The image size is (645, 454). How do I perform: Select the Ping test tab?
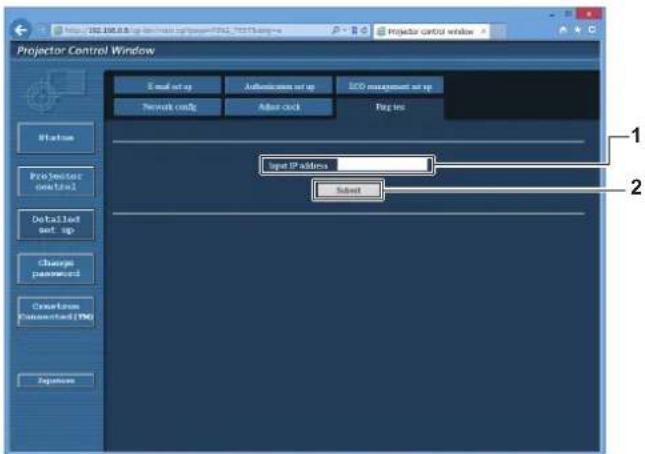[x=390, y=107]
